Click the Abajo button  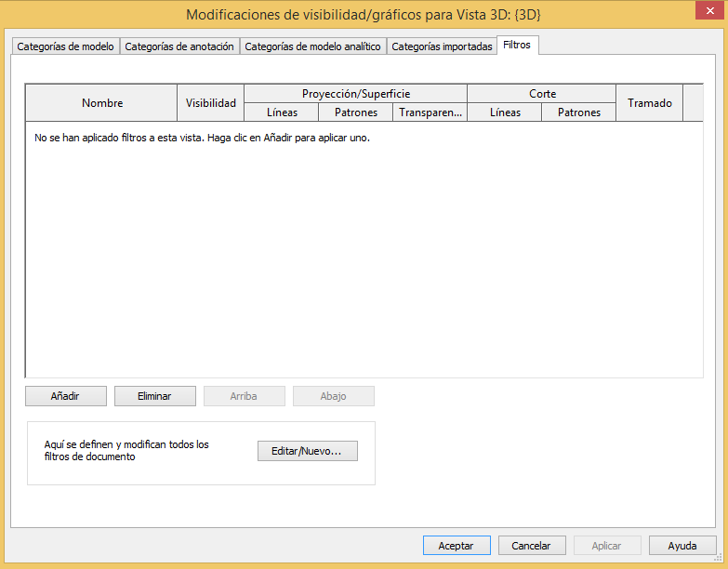pyautogui.click(x=333, y=396)
